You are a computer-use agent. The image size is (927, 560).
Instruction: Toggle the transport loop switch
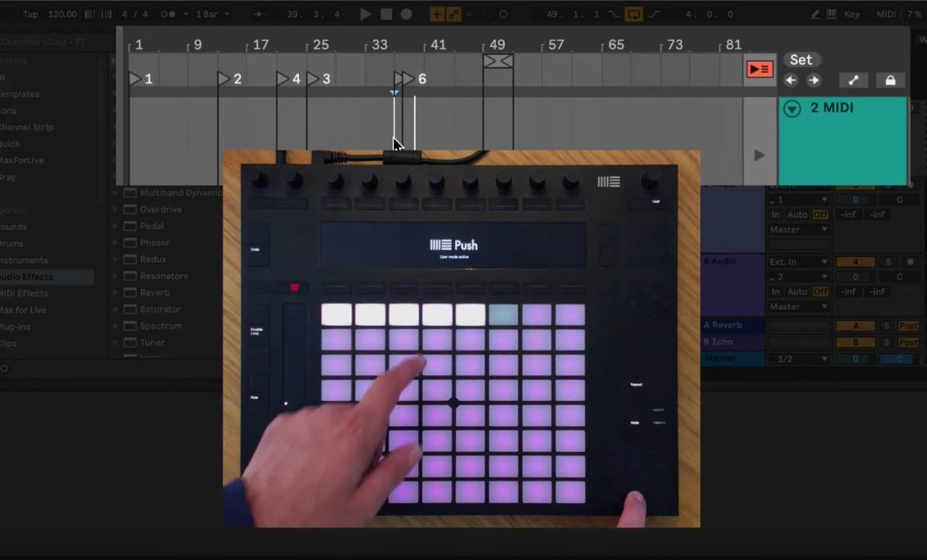pos(633,14)
